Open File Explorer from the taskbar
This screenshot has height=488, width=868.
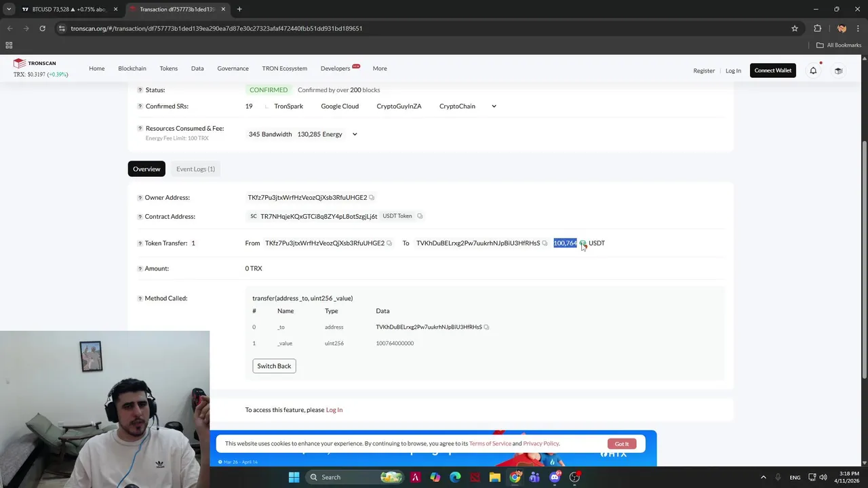[495, 477]
